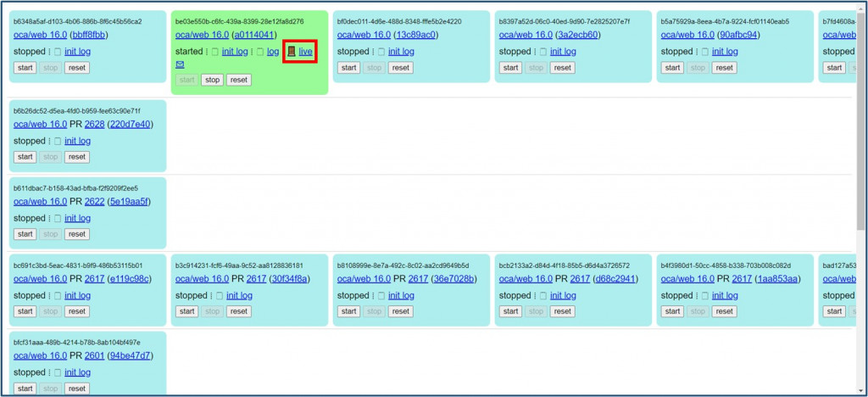This screenshot has height=397, width=868.
Task: Open commit link 13c89ac0
Action: click(x=415, y=35)
